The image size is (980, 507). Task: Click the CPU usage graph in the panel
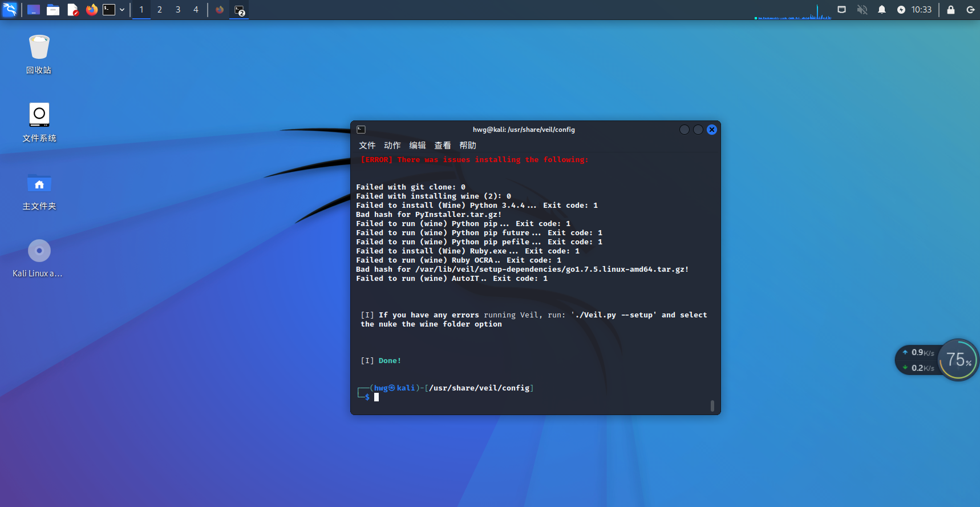coord(793,11)
